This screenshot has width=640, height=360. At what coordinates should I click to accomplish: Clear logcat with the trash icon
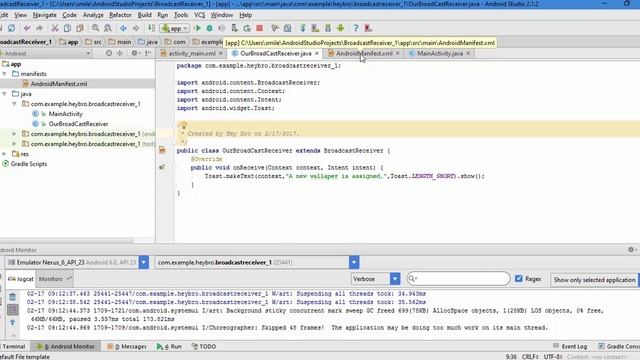point(13,297)
